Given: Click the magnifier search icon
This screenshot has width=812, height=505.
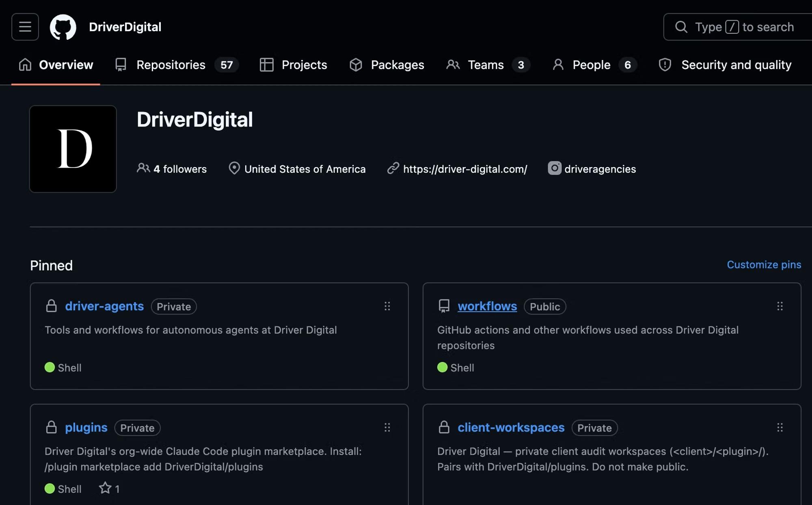Looking at the screenshot, I should (x=681, y=27).
